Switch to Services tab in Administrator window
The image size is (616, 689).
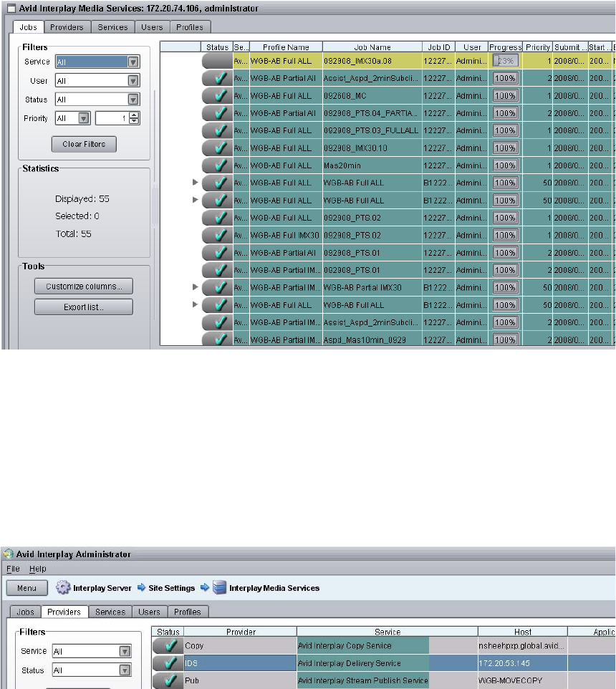(x=110, y=612)
